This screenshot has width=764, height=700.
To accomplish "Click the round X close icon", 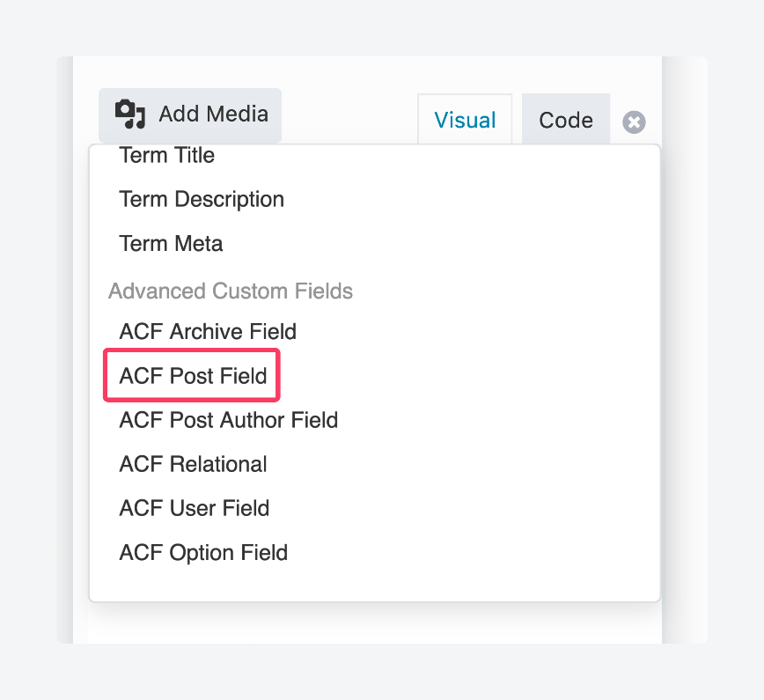I will click(x=634, y=122).
